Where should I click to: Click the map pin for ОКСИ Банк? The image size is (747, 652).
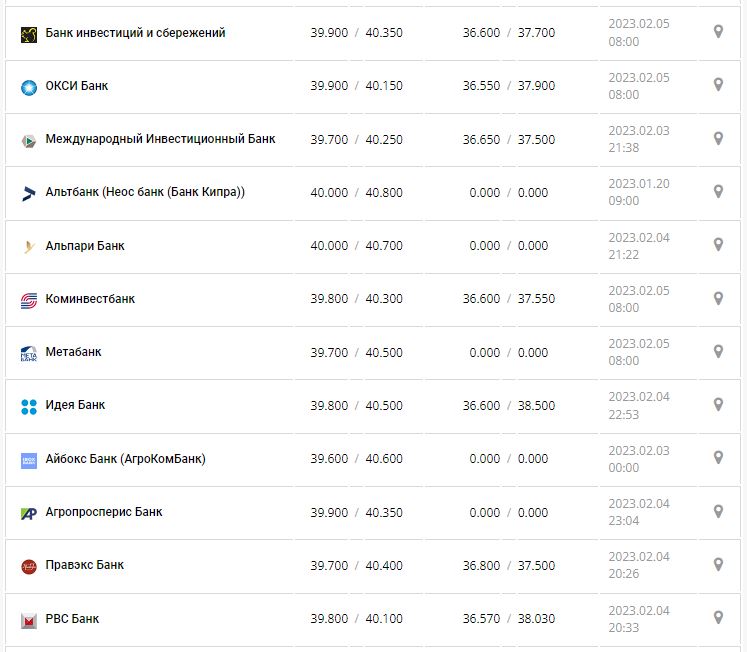point(718,85)
